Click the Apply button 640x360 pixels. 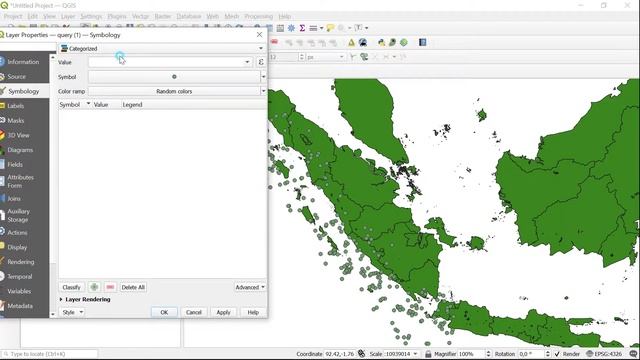[x=223, y=312]
